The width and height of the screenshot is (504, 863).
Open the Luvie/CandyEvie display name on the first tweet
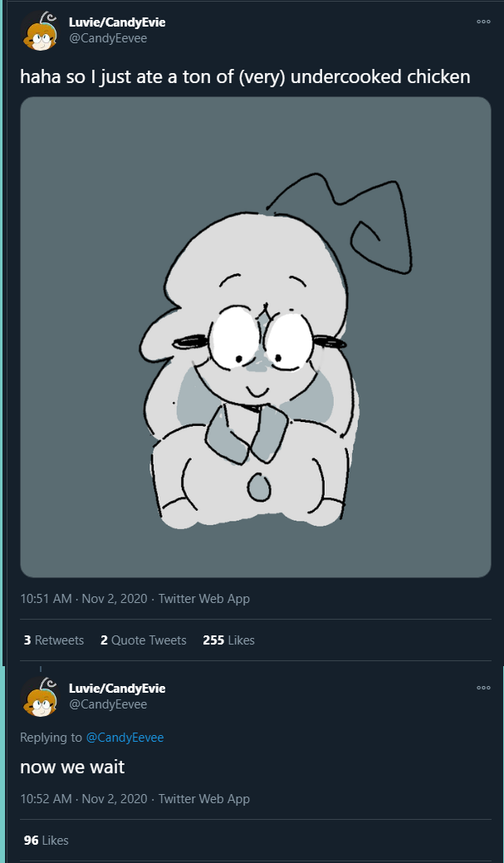pos(116,22)
